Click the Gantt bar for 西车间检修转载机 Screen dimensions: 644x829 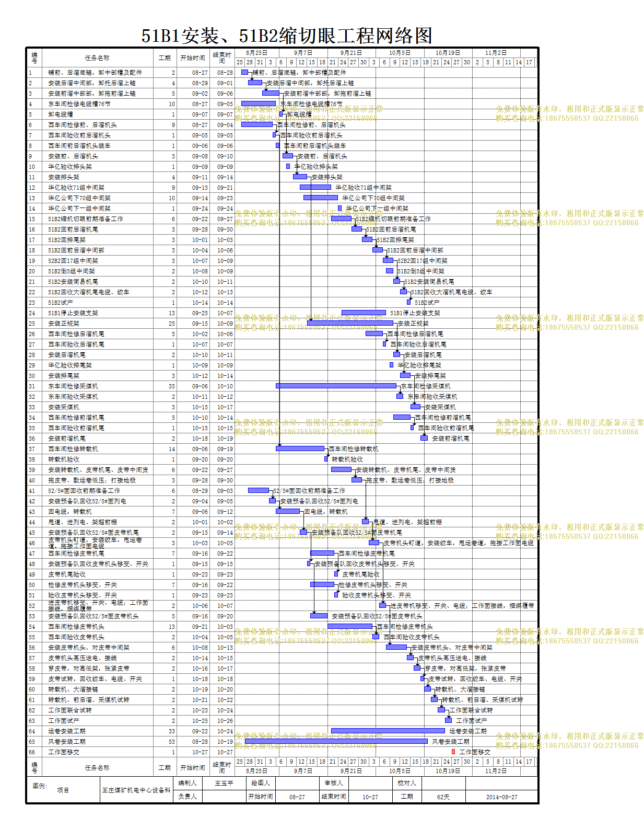[300, 448]
